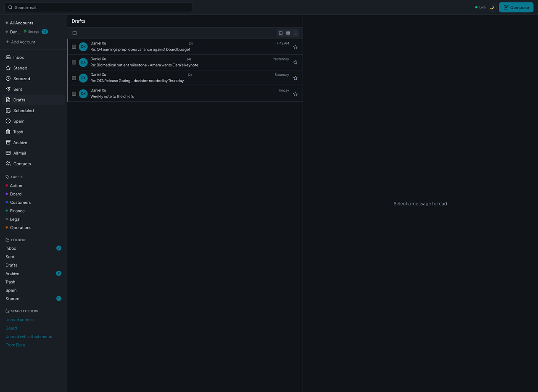This screenshot has width=538, height=392.
Task: Open the Trash nav item with bin icon
Action: point(34,132)
